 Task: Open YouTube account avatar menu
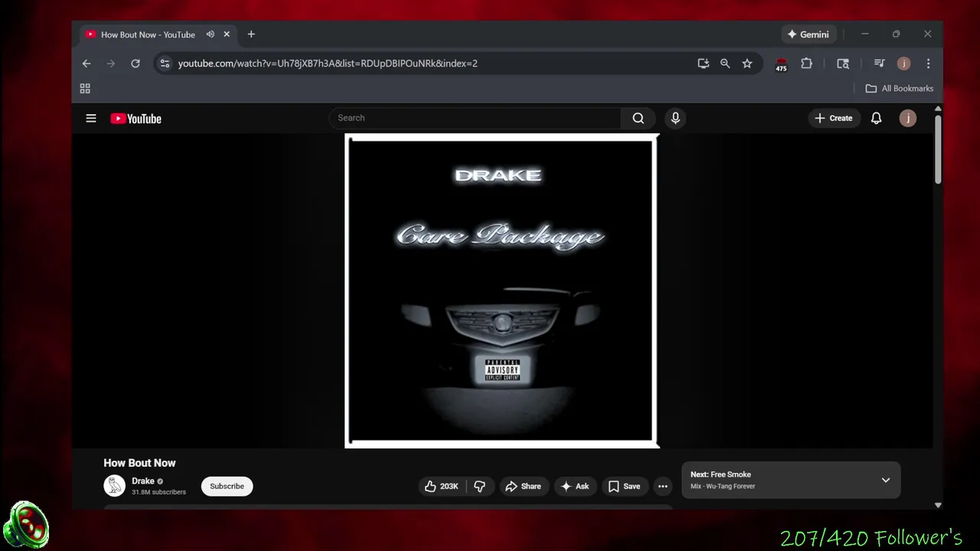pos(908,118)
